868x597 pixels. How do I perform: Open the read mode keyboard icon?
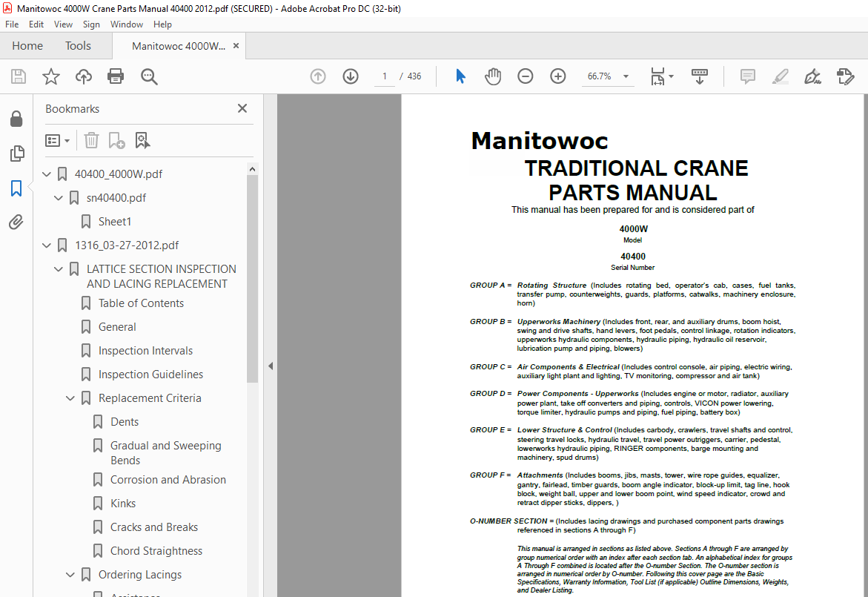pyautogui.click(x=700, y=76)
